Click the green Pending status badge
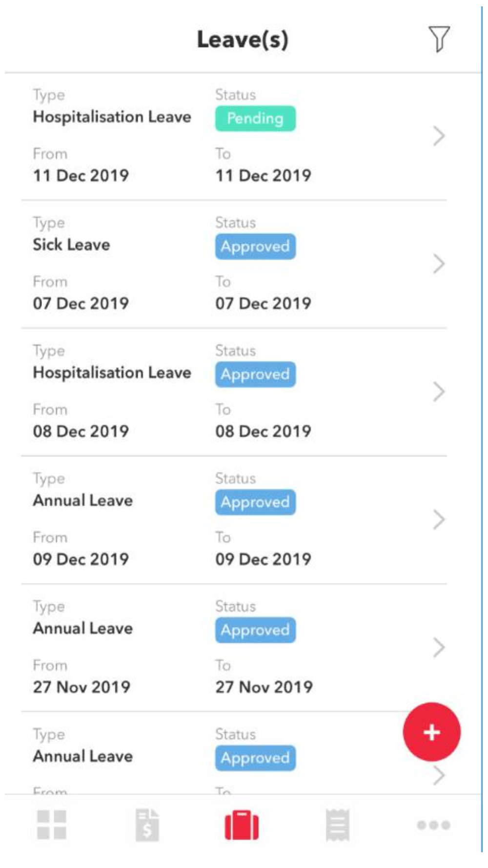This screenshot has width=488, height=868. pos(255,118)
